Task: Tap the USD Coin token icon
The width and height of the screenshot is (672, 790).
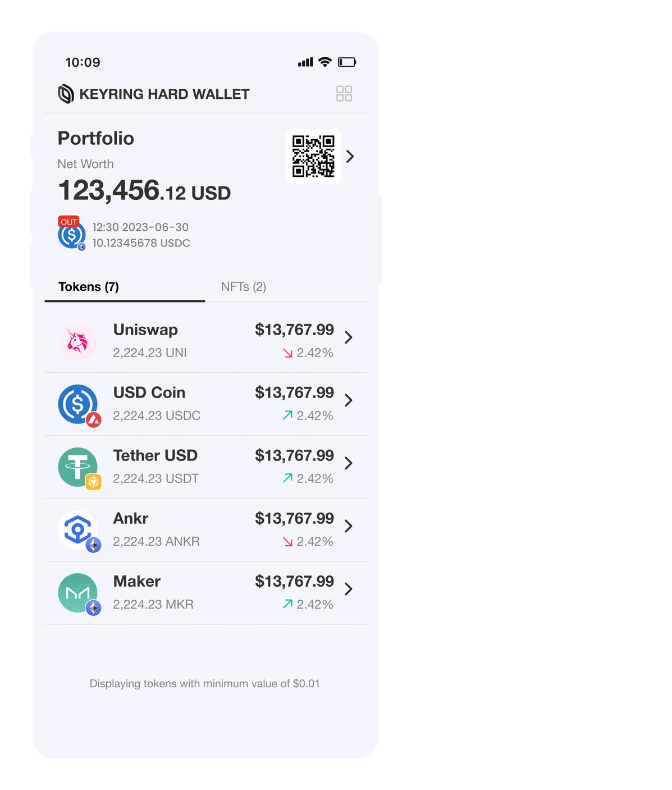Action: tap(77, 404)
